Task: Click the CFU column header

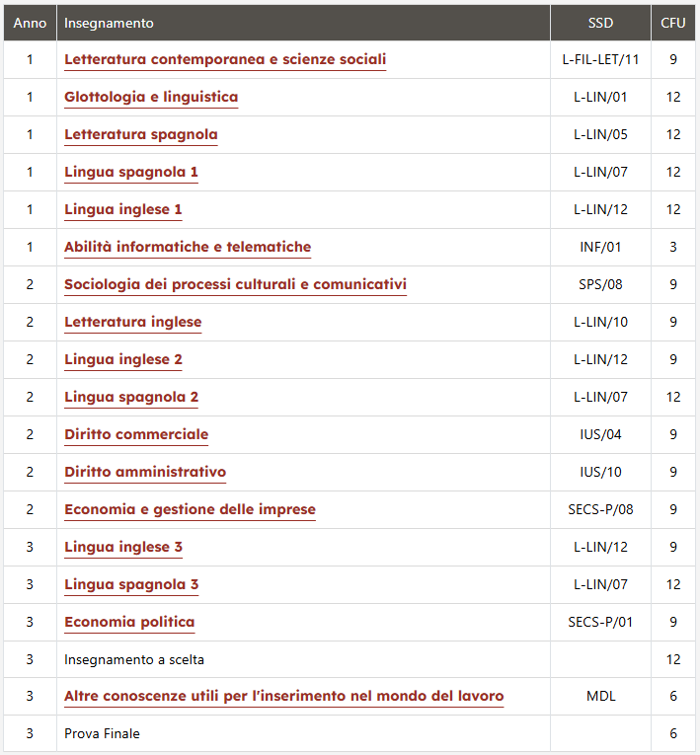Action: 672,23
